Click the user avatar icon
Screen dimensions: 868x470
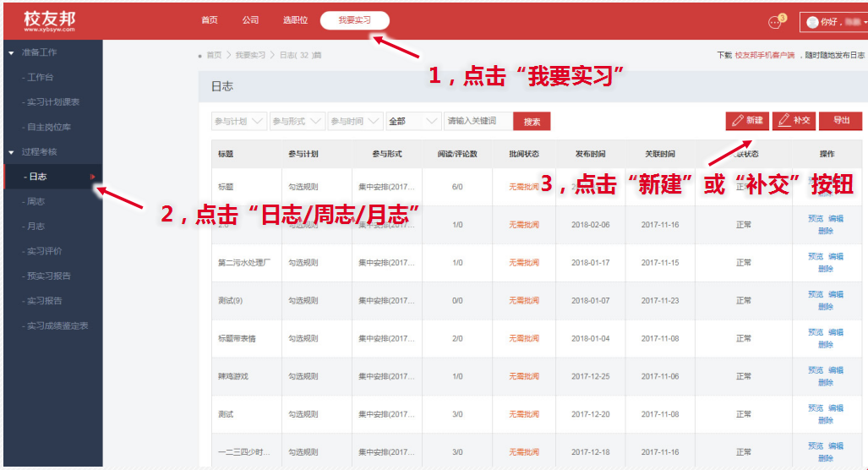812,23
